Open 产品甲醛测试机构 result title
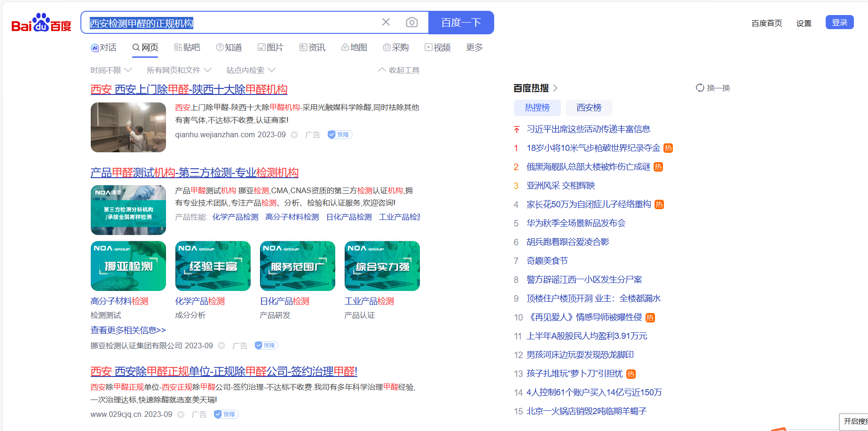This screenshot has height=431, width=868. tap(195, 172)
